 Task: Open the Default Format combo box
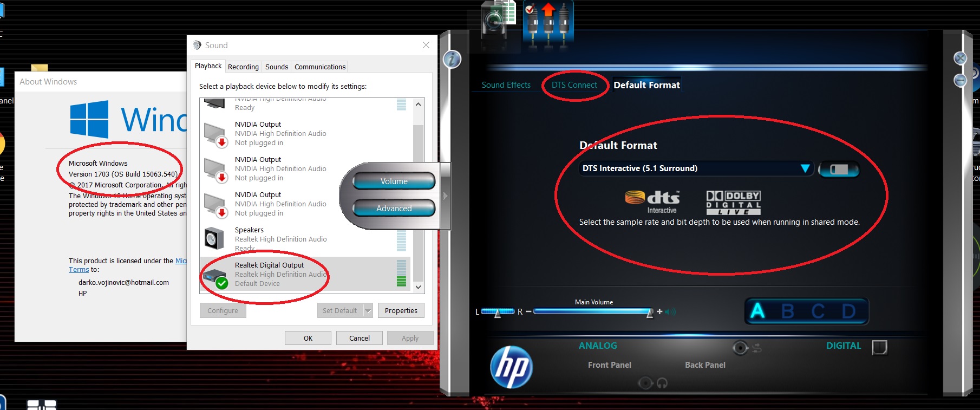tap(696, 168)
